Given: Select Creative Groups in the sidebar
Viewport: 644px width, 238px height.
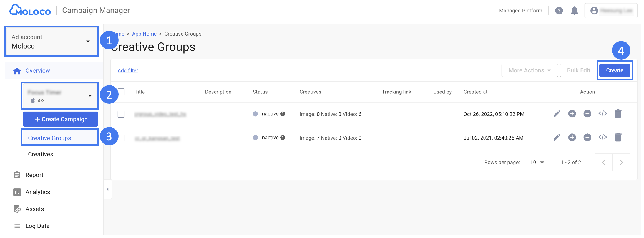Looking at the screenshot, I should click(x=49, y=138).
